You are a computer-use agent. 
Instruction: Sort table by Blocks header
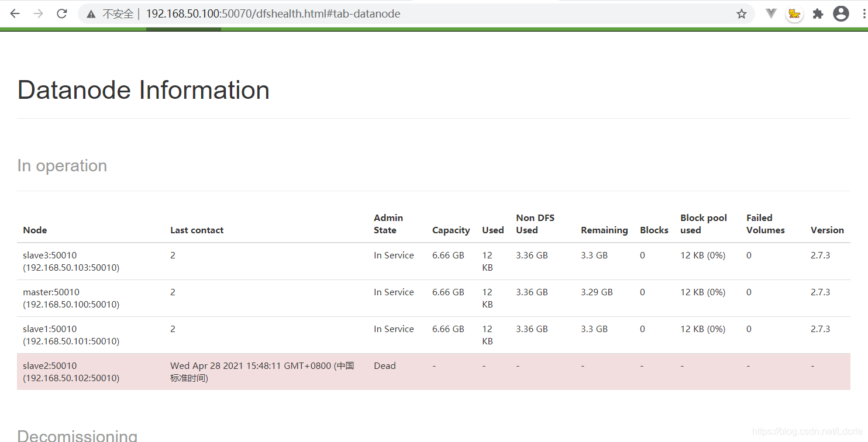coord(654,230)
